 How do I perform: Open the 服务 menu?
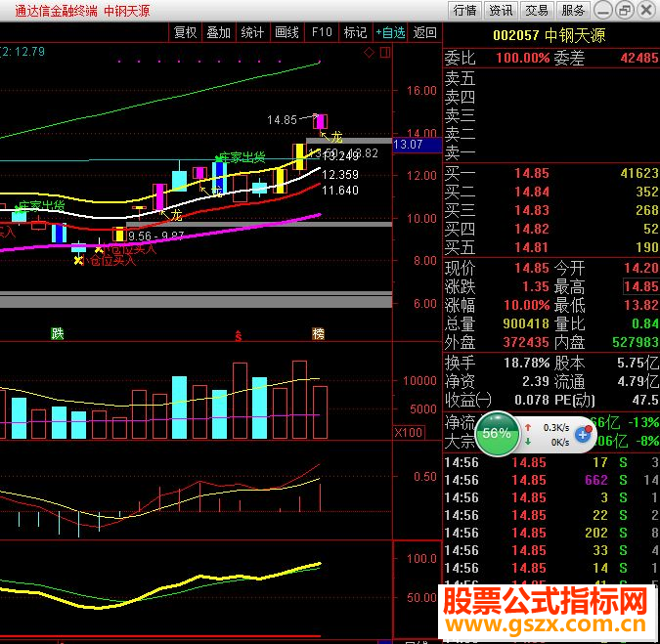[x=573, y=10]
